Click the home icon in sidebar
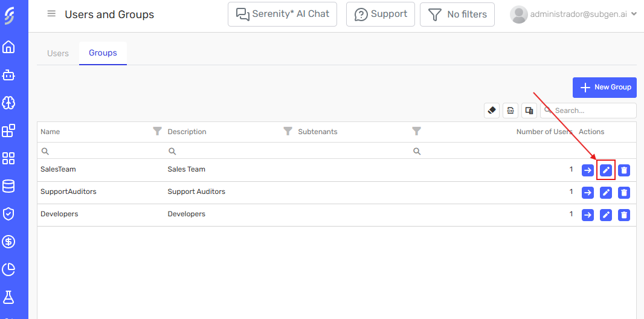Screen dimensions: 644x319 coord(8,47)
